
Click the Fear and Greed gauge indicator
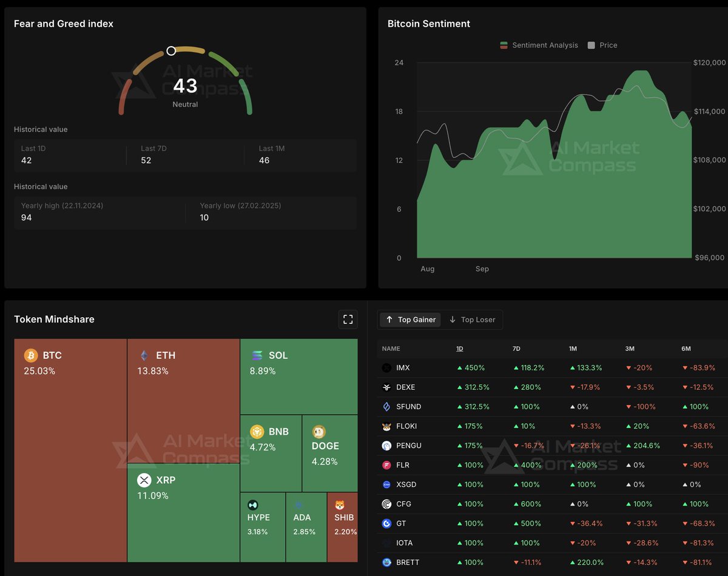click(x=171, y=51)
